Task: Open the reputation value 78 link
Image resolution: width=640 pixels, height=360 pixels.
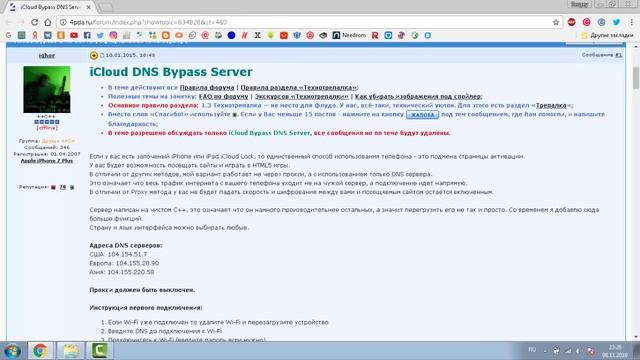Action: point(62,187)
